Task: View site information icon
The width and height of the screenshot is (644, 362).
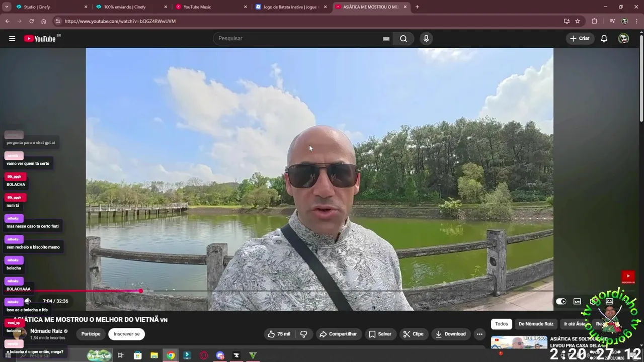Action: [x=58, y=21]
